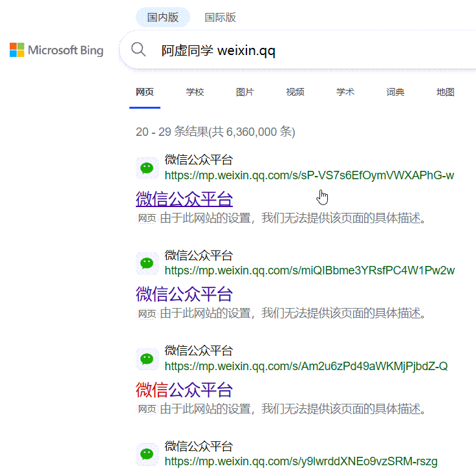This screenshot has width=476, height=473.
Task: Open URL ending y9lwrddXNEo9vzSRM-rszg
Action: coord(301,461)
